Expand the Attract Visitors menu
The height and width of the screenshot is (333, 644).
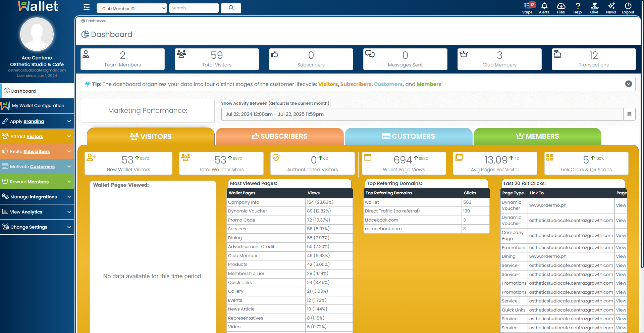pos(37,136)
